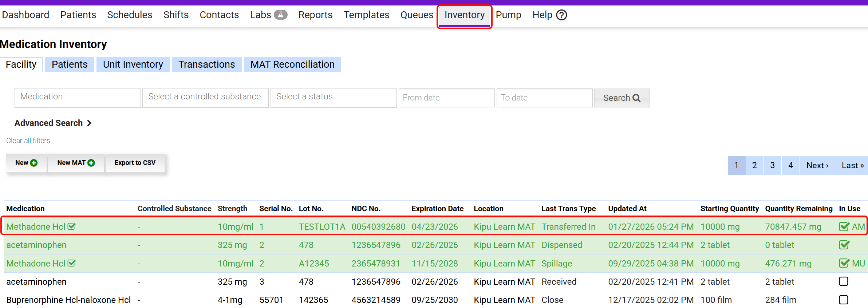The image size is (868, 308).
Task: Click verified check icon beside Methadone Hcl A12345
Action: [x=72, y=263]
